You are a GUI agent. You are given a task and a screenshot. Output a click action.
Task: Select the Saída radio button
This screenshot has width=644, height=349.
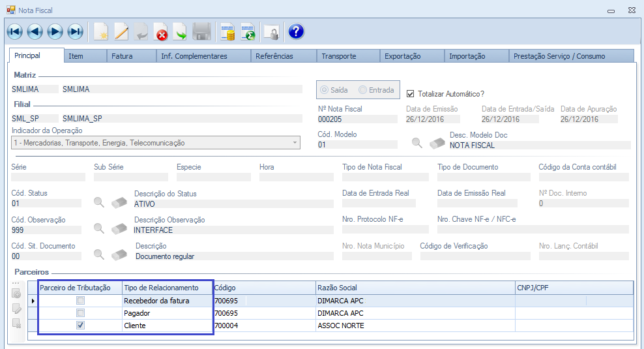tap(324, 90)
